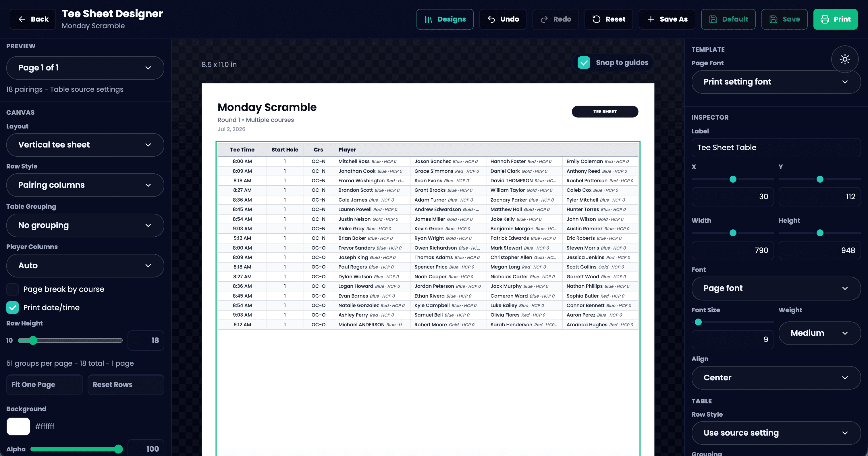Print the tee sheet

point(835,19)
